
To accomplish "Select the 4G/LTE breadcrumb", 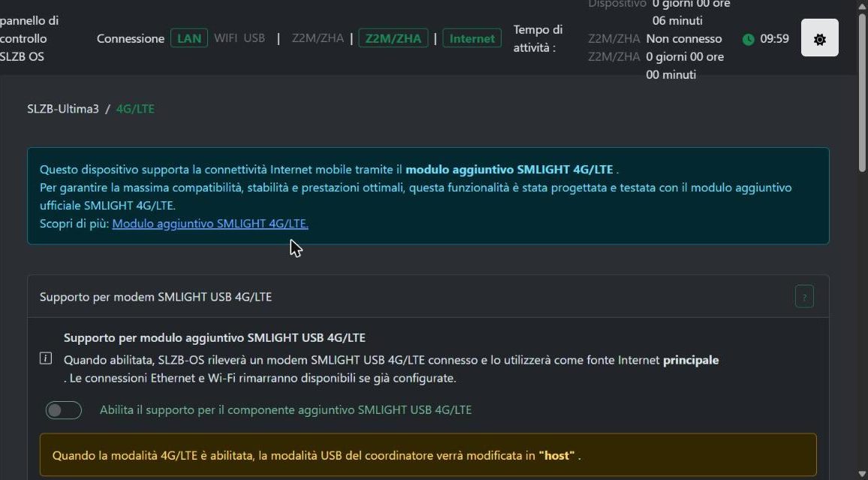I will 135,109.
